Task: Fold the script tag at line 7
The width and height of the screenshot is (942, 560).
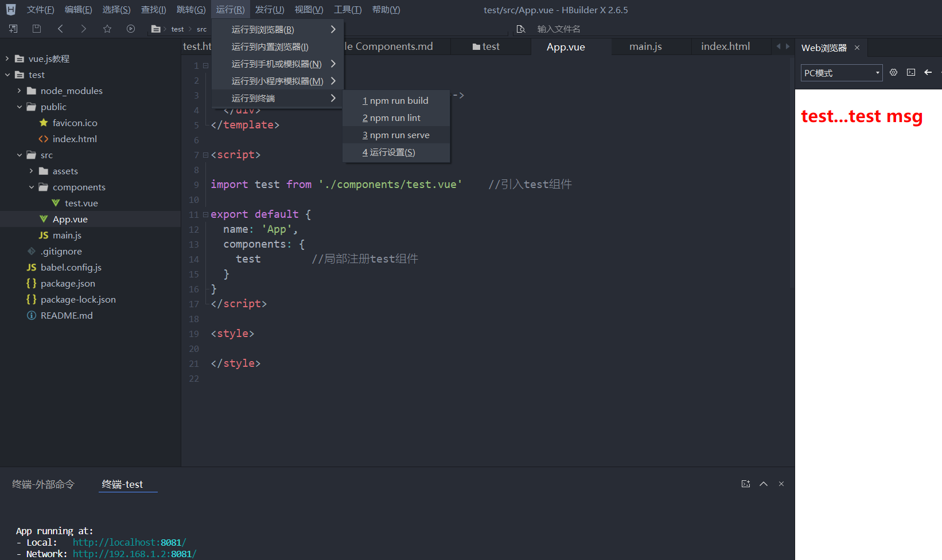Action: [x=205, y=155]
